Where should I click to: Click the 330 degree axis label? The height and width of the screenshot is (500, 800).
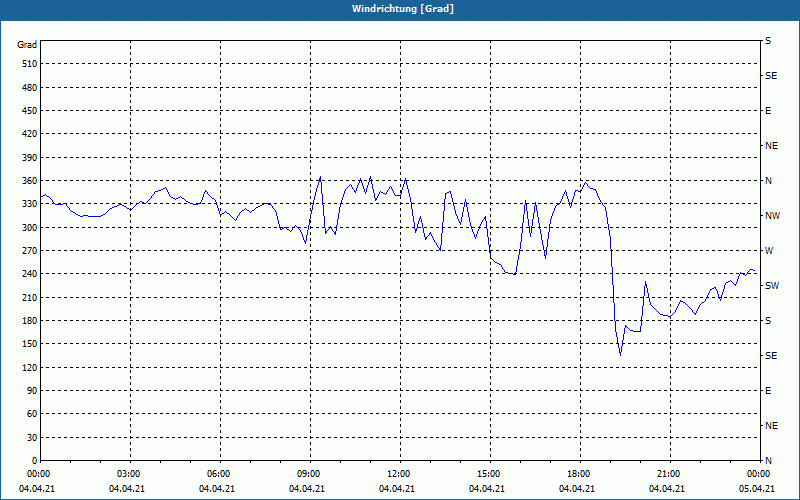pos(30,204)
